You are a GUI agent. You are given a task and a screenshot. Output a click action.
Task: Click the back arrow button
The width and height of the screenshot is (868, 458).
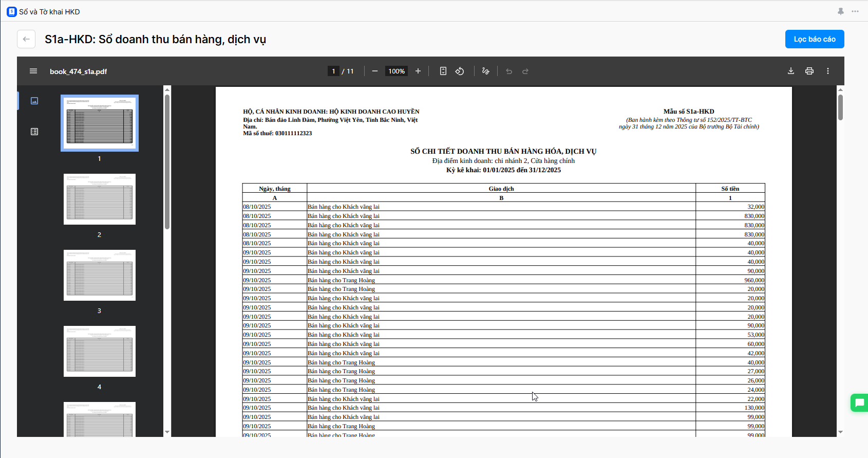26,39
